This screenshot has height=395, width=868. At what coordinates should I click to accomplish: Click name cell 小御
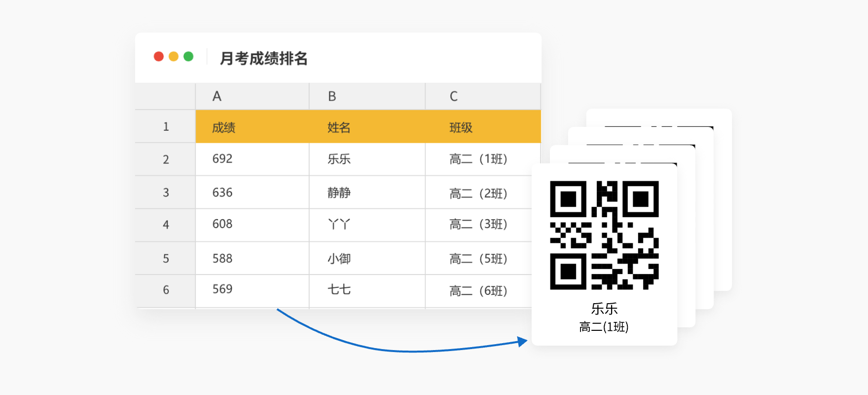pyautogui.click(x=367, y=259)
